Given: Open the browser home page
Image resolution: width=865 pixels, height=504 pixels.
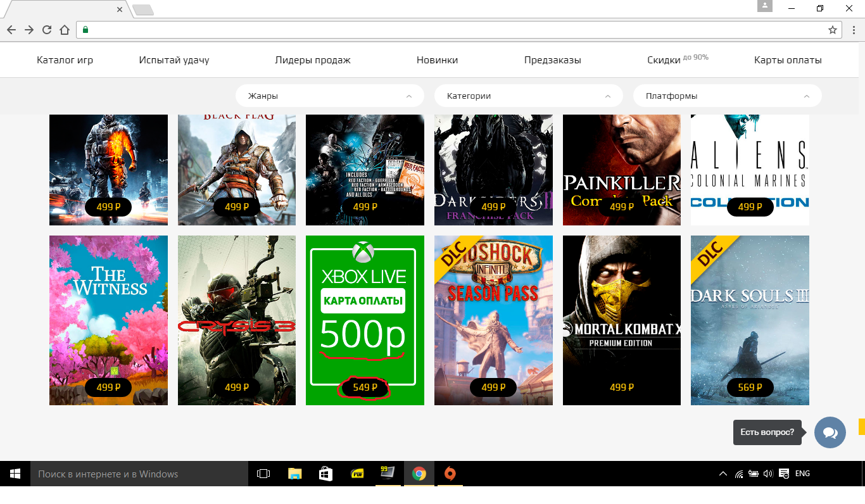Looking at the screenshot, I should (x=64, y=30).
